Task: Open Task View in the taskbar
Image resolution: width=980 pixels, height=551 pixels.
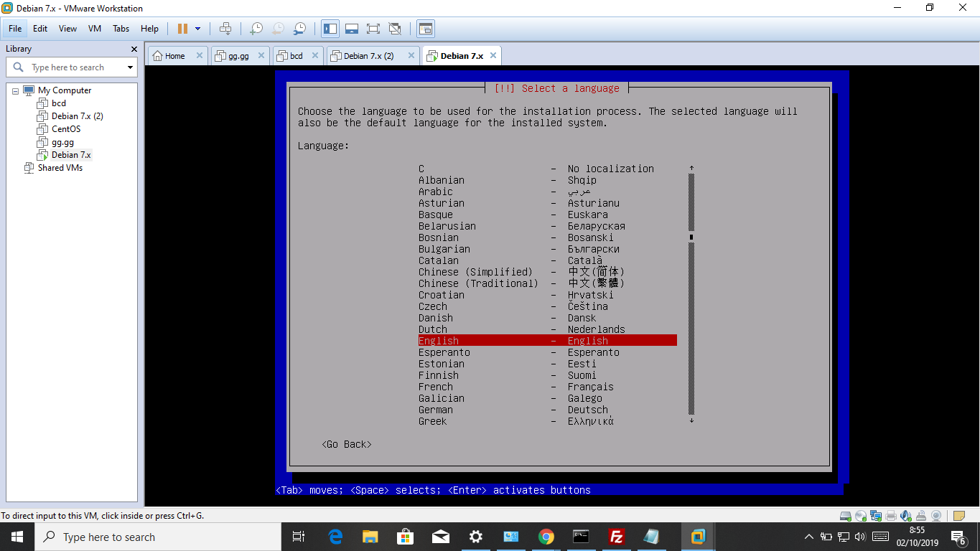Action: tap(299, 537)
